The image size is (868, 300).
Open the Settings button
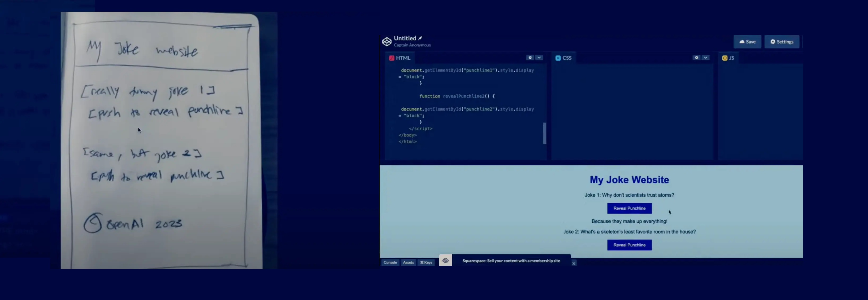click(782, 42)
